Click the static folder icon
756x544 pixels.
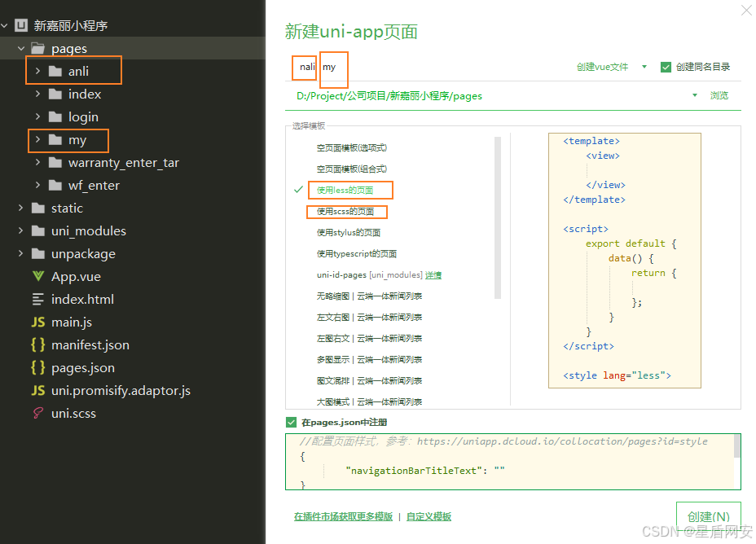tap(38, 208)
